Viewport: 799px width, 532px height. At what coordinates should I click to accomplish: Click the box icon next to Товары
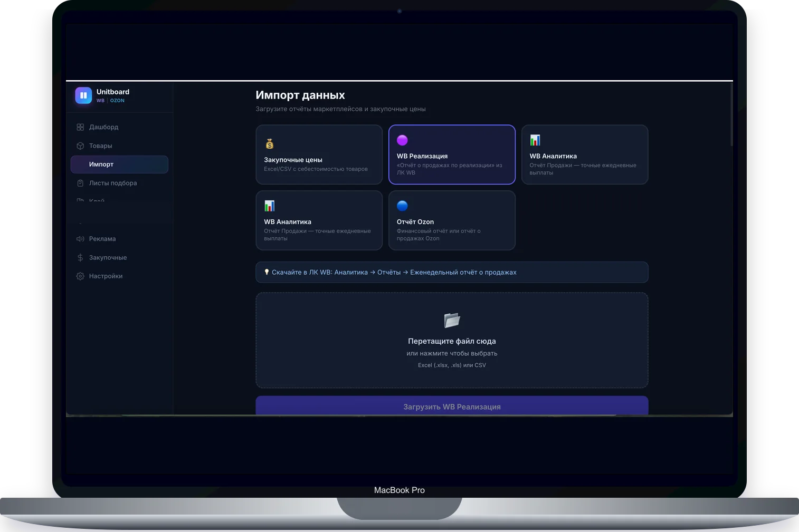point(80,146)
